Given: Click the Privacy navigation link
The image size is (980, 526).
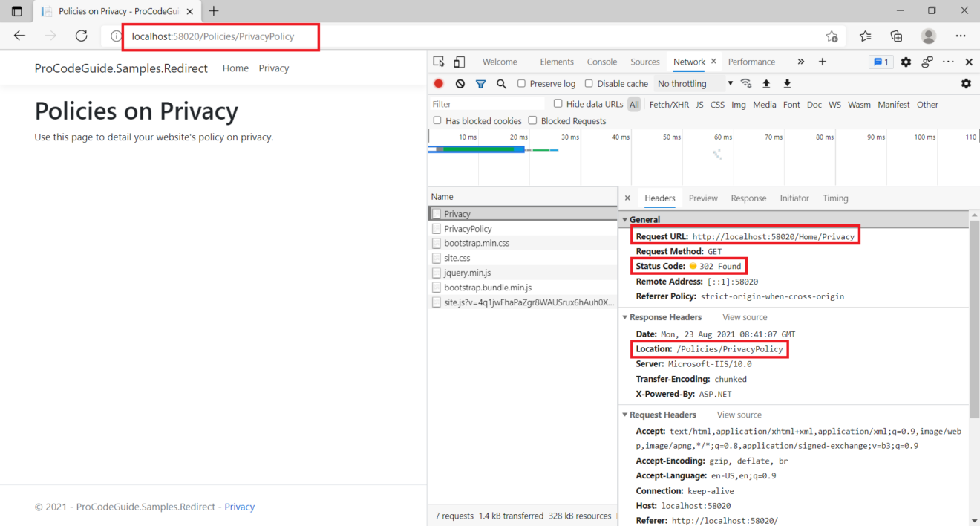Looking at the screenshot, I should [273, 68].
